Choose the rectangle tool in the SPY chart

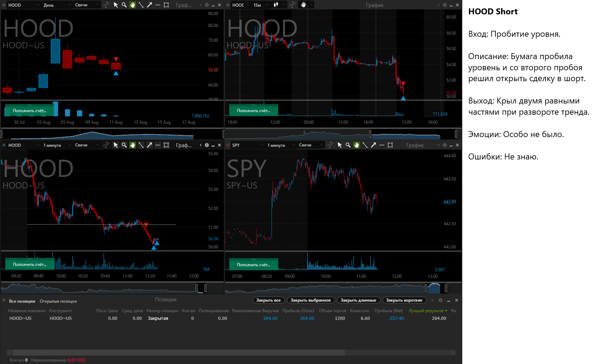[x=390, y=145]
